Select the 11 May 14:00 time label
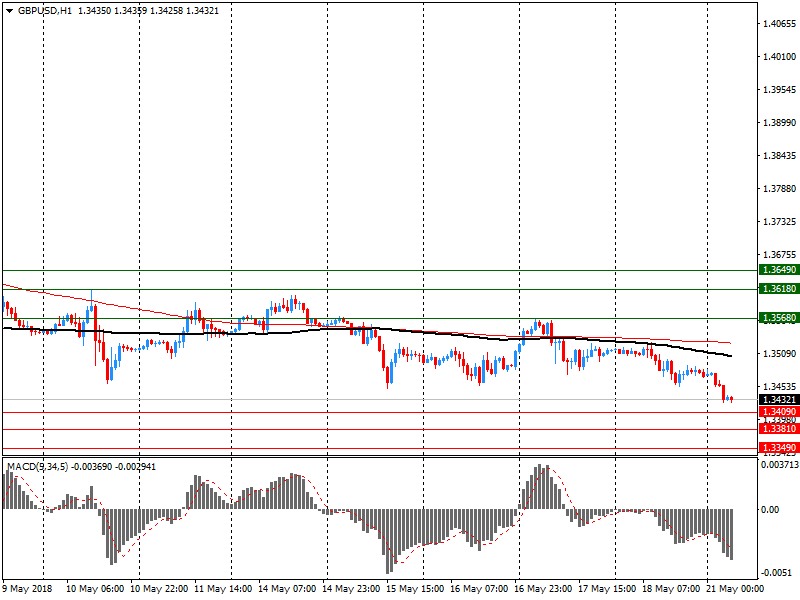Image resolution: width=800 pixels, height=600 pixels. pos(222,589)
